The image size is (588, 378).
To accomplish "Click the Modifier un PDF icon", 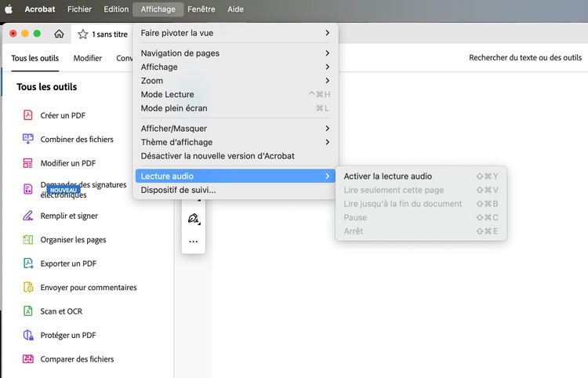I will point(28,163).
